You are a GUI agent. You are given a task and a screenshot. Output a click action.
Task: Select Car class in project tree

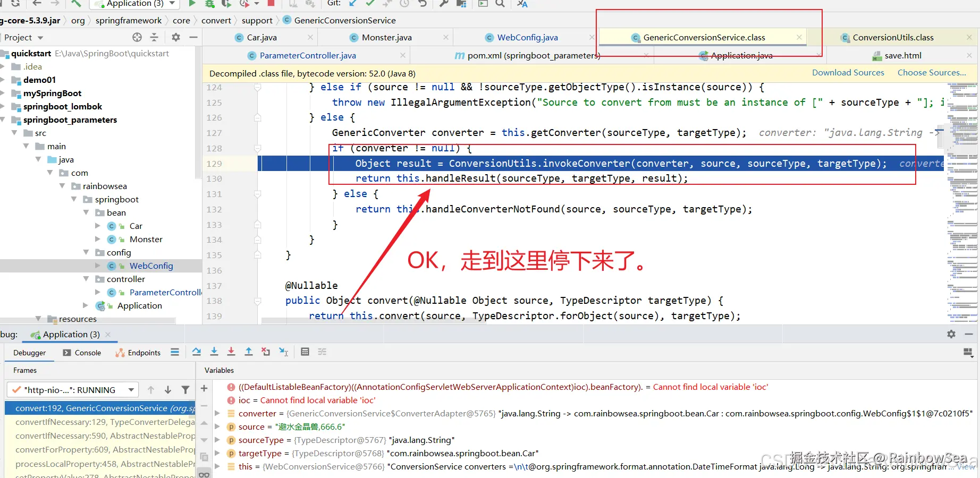(x=136, y=226)
